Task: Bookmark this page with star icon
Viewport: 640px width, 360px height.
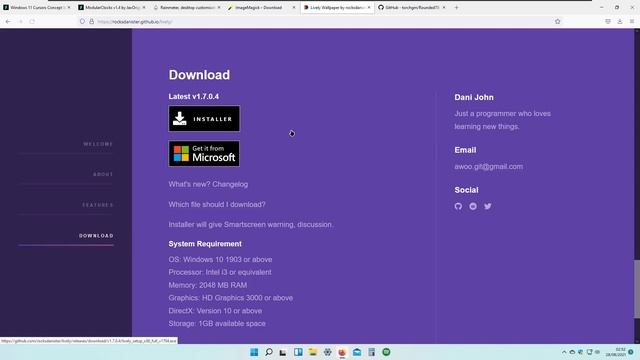Action: [x=558, y=22]
